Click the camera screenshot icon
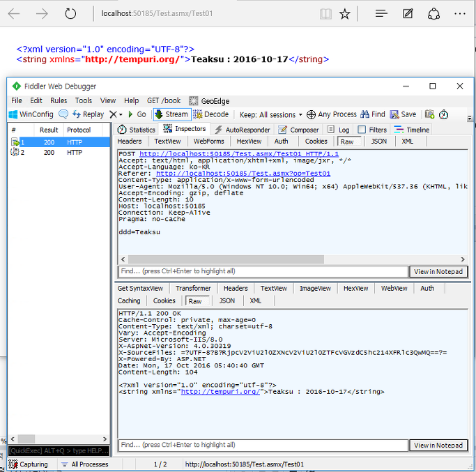This screenshot has width=476, height=472. [x=429, y=114]
